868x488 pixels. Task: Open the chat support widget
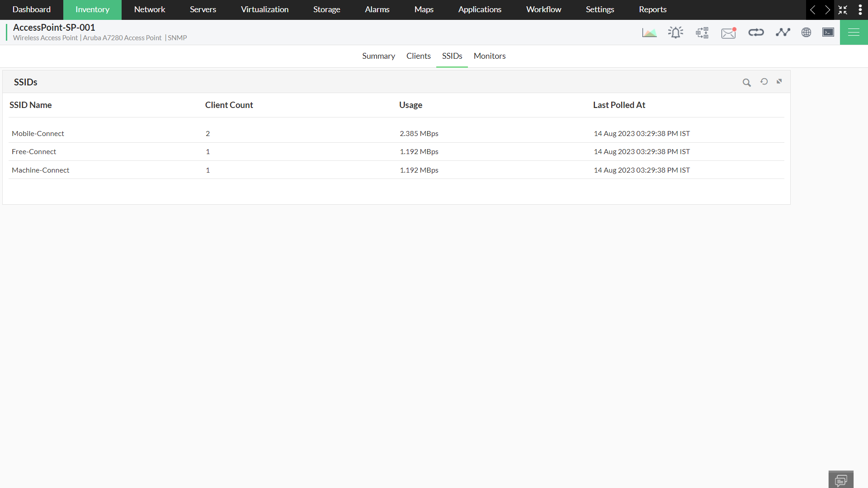pos(841,479)
